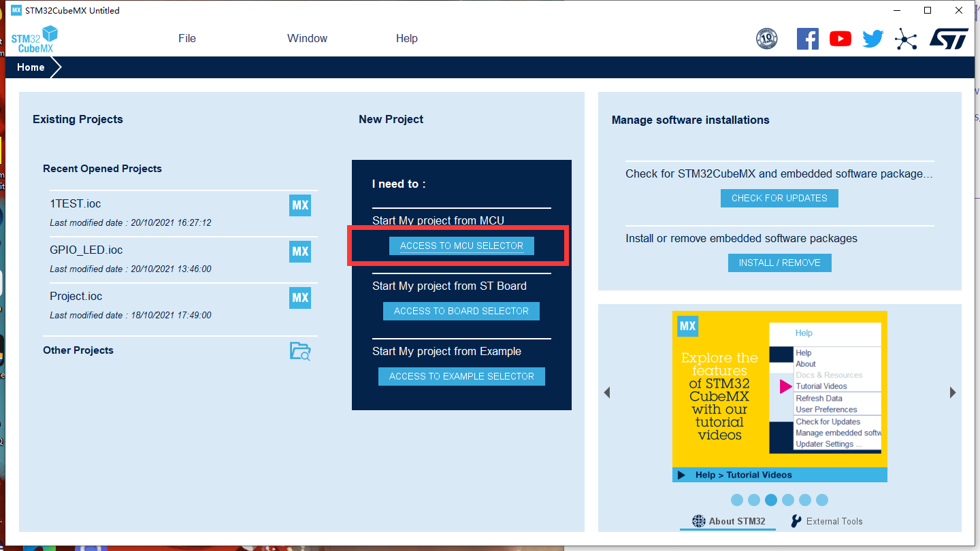Open recent project 1TEST.ioc

pyautogui.click(x=76, y=204)
